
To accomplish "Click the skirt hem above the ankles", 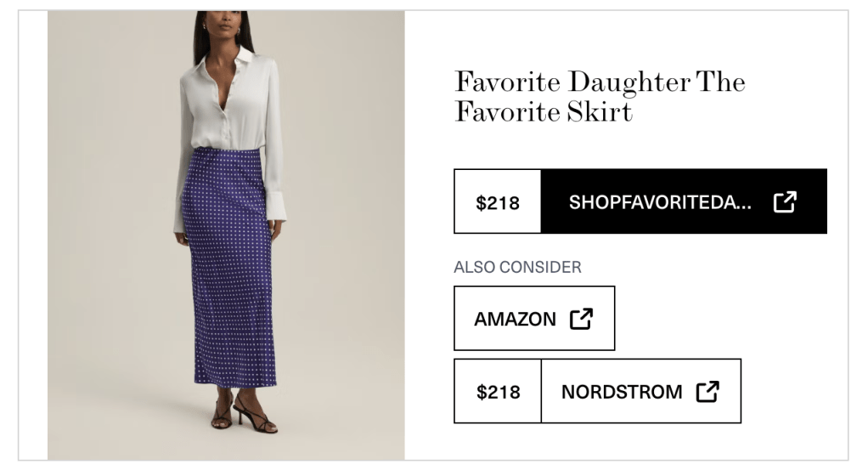I will tap(232, 381).
